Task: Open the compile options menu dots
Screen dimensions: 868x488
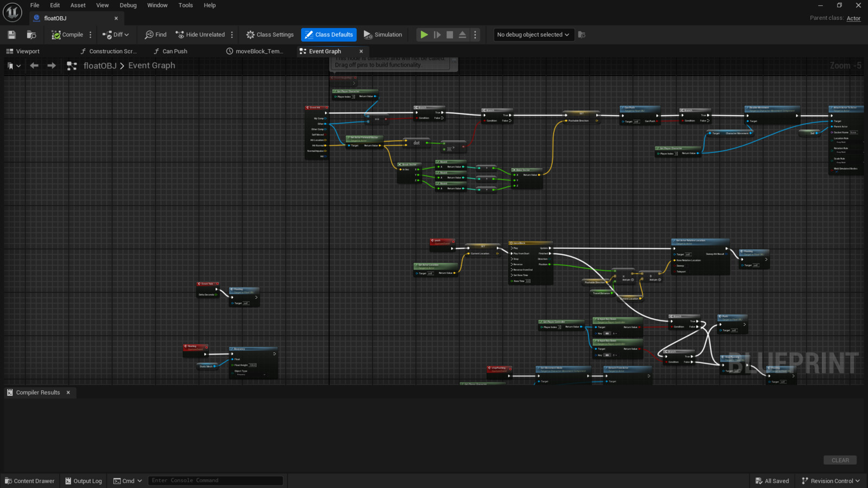Action: (91, 35)
